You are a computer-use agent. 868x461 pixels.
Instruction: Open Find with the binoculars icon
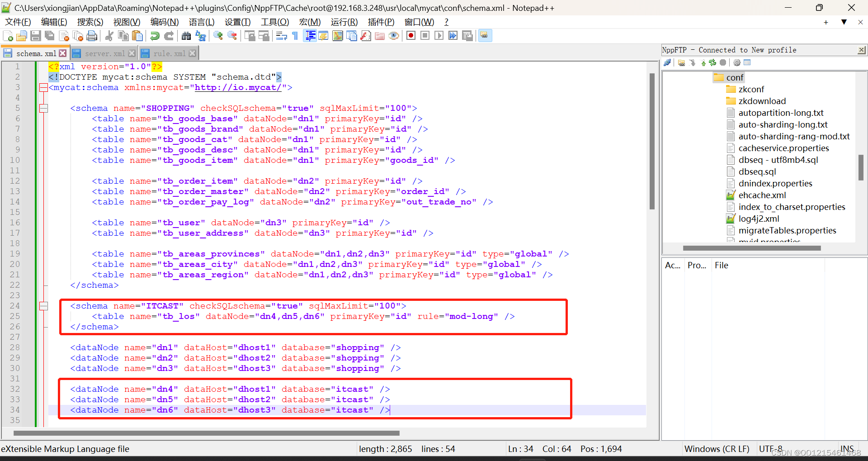pyautogui.click(x=186, y=36)
